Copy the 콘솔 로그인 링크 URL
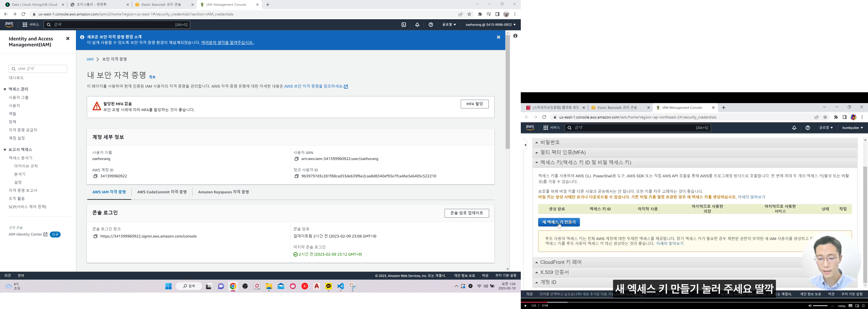The width and height of the screenshot is (868, 309). tap(95, 236)
